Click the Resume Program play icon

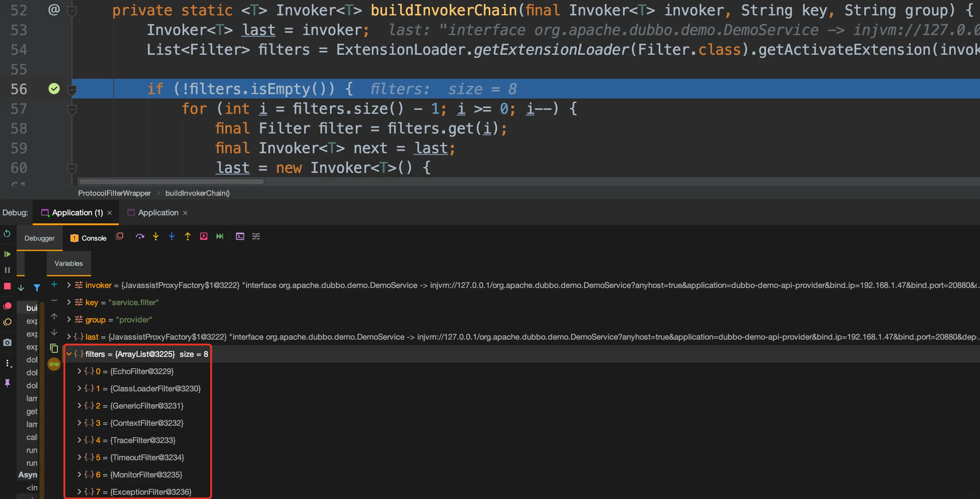7,254
